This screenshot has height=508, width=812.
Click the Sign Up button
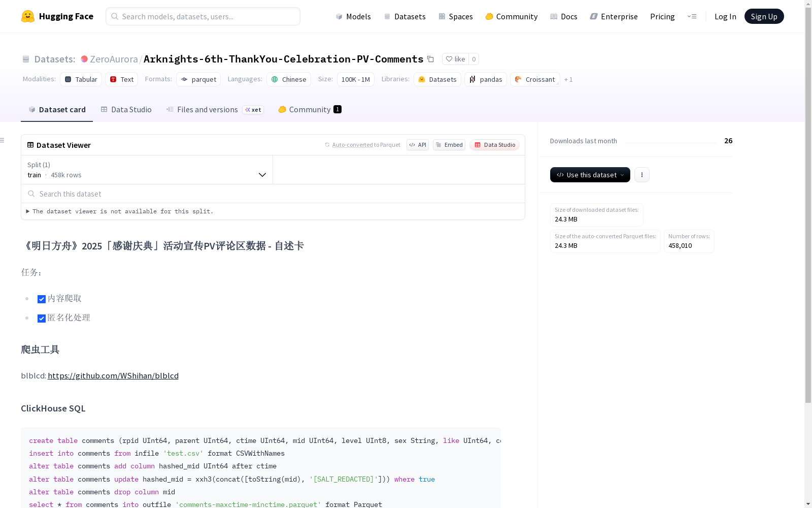764,16
